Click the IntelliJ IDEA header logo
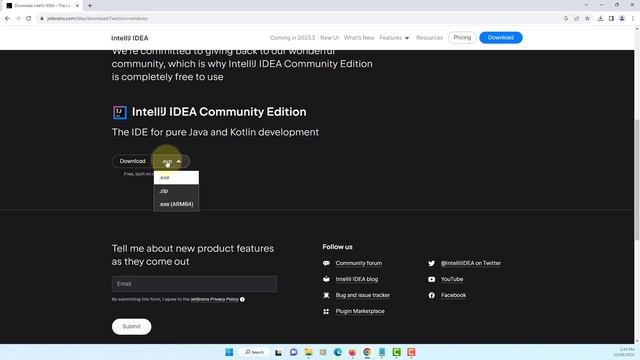The image size is (640, 360). pos(130,38)
